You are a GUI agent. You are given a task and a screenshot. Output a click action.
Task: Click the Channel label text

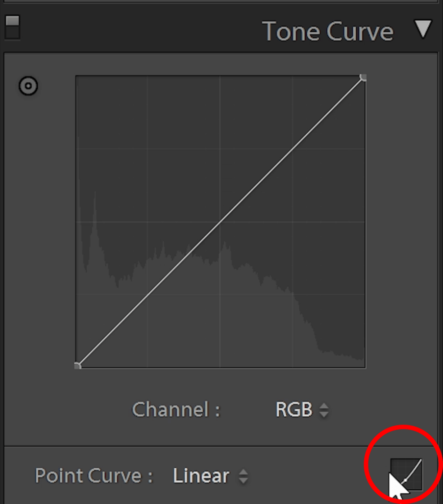pyautogui.click(x=176, y=410)
